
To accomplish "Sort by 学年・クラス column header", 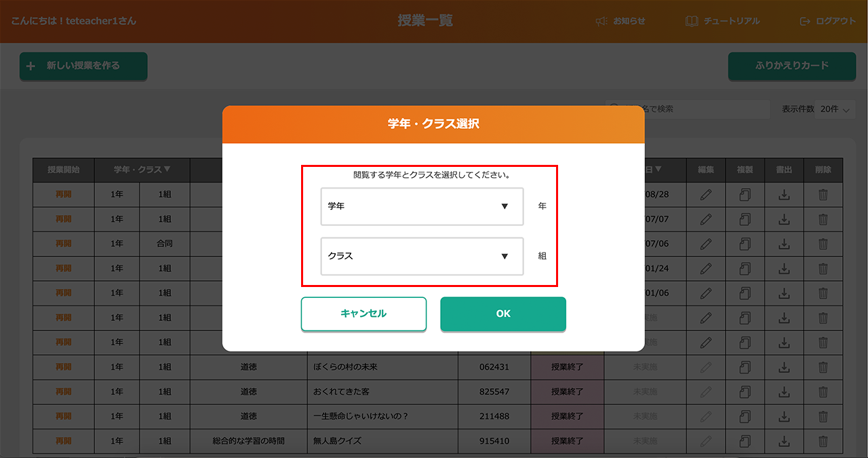I will click(x=142, y=170).
